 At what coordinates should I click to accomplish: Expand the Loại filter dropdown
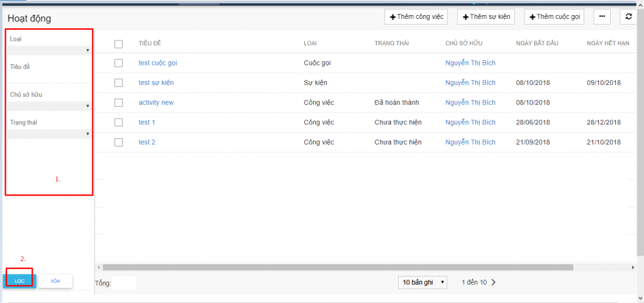pos(49,50)
